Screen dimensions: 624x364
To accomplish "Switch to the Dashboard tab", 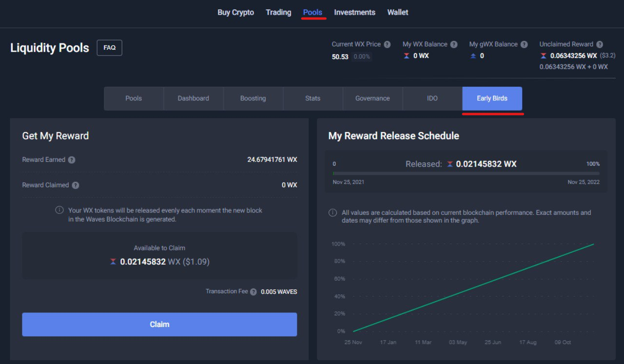I will click(x=194, y=98).
